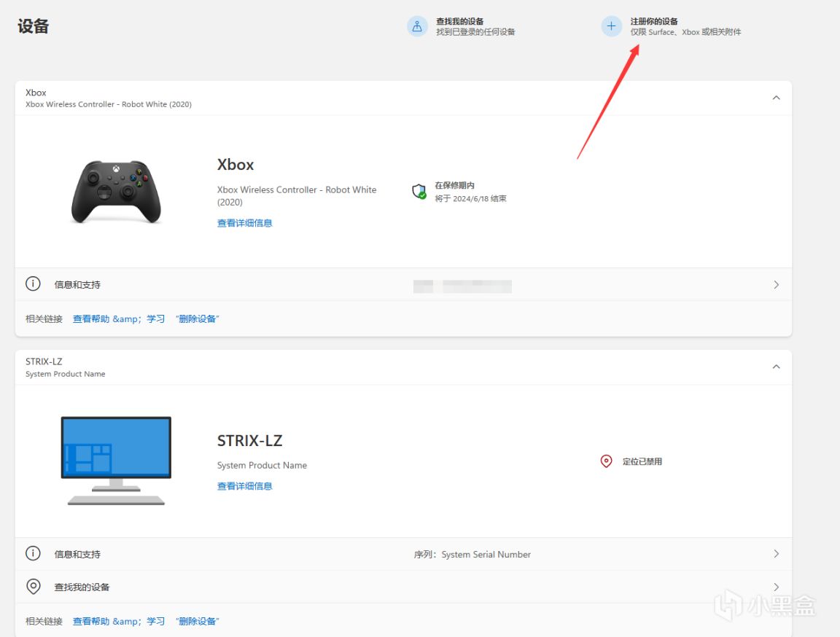840x637 pixels.
Task: Click the Find my device person icon
Action: [x=417, y=26]
